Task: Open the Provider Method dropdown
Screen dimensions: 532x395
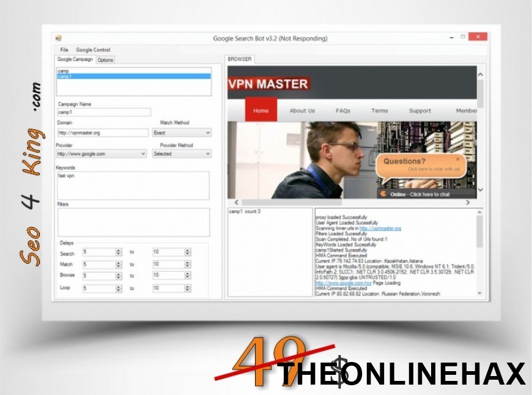Action: pyautogui.click(x=182, y=153)
